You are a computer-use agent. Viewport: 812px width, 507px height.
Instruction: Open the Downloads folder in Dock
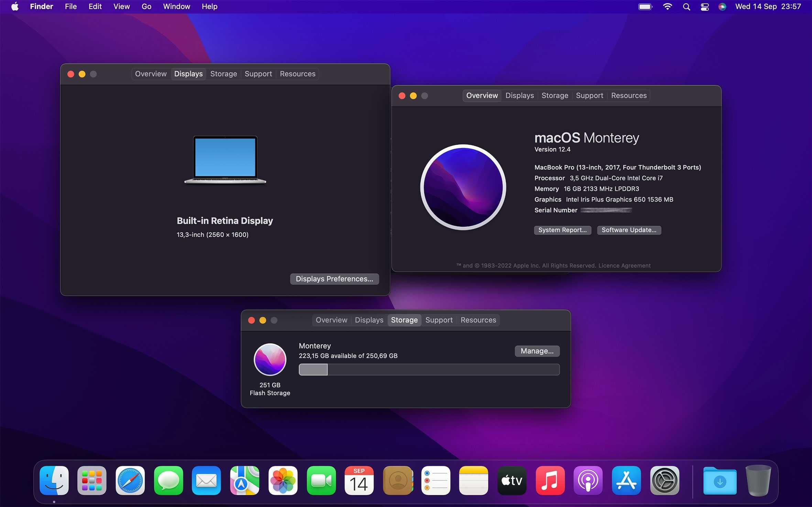[720, 481]
